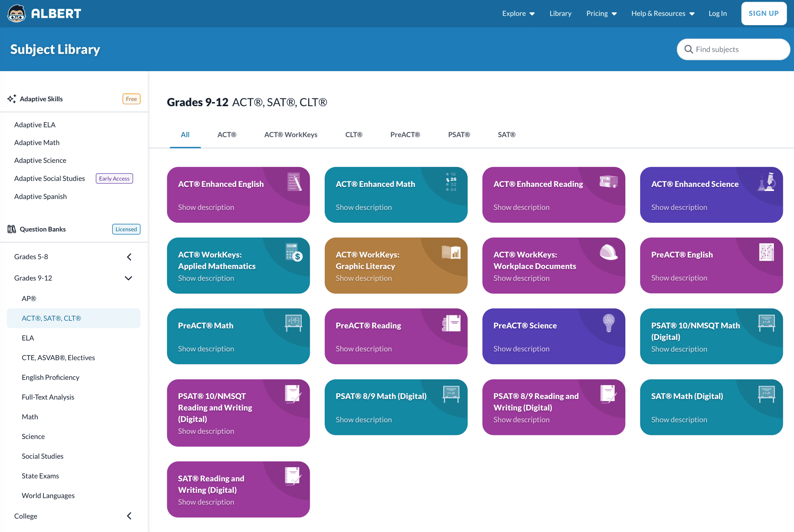Click the Question Banks books icon
Image resolution: width=794 pixels, height=532 pixels.
pos(12,229)
